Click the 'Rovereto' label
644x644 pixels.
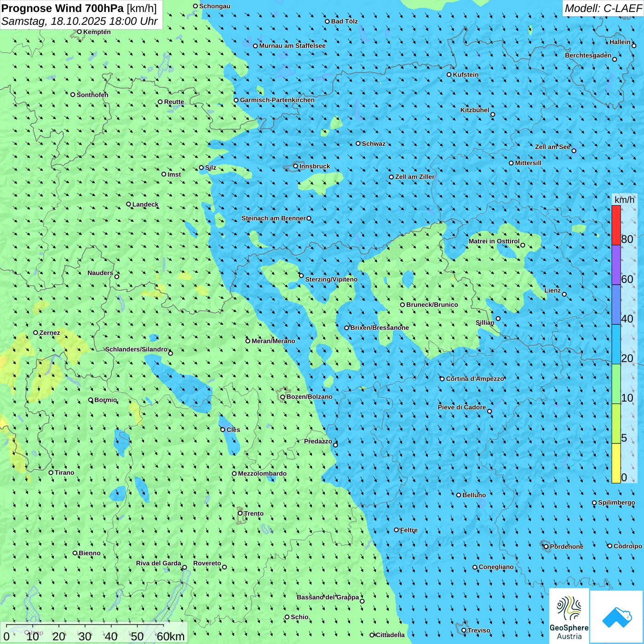click(207, 563)
